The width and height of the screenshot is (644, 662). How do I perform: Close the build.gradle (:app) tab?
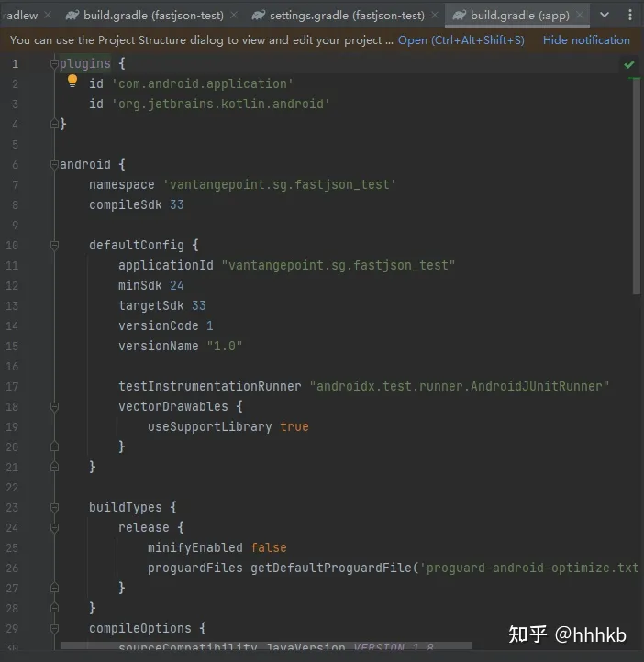click(x=580, y=16)
